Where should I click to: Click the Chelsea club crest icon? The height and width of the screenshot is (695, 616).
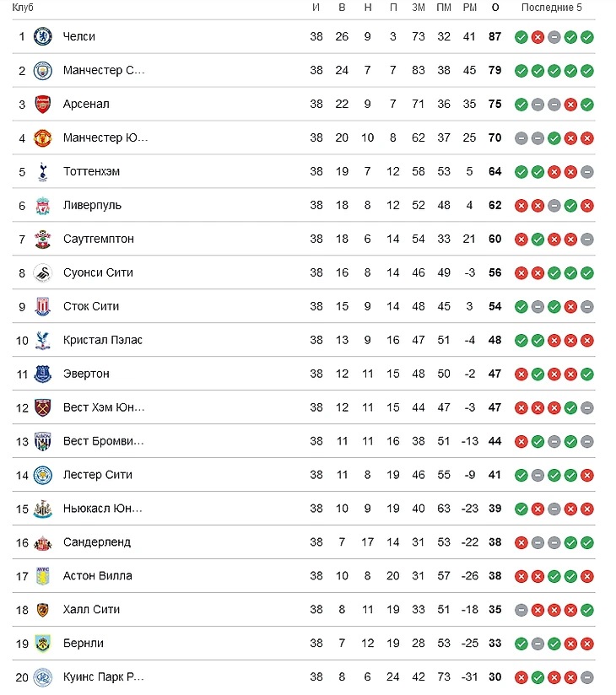click(42, 36)
